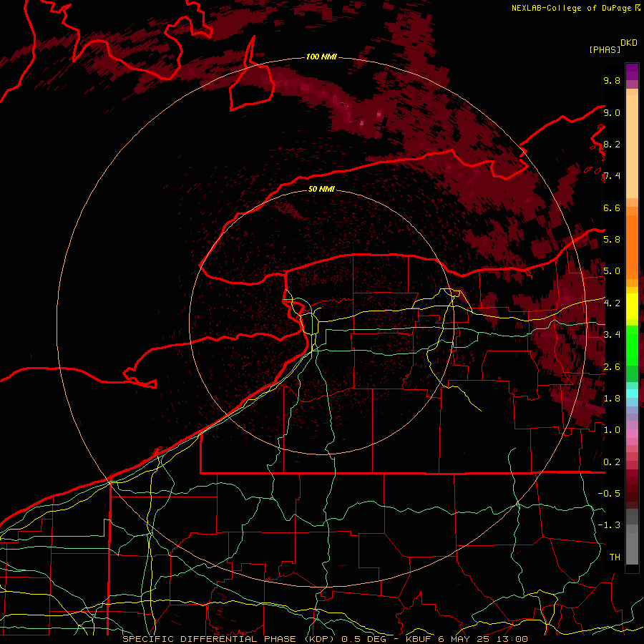The image size is (644, 644).
Task: Click the 4.2 color scale label
Action: point(612,303)
